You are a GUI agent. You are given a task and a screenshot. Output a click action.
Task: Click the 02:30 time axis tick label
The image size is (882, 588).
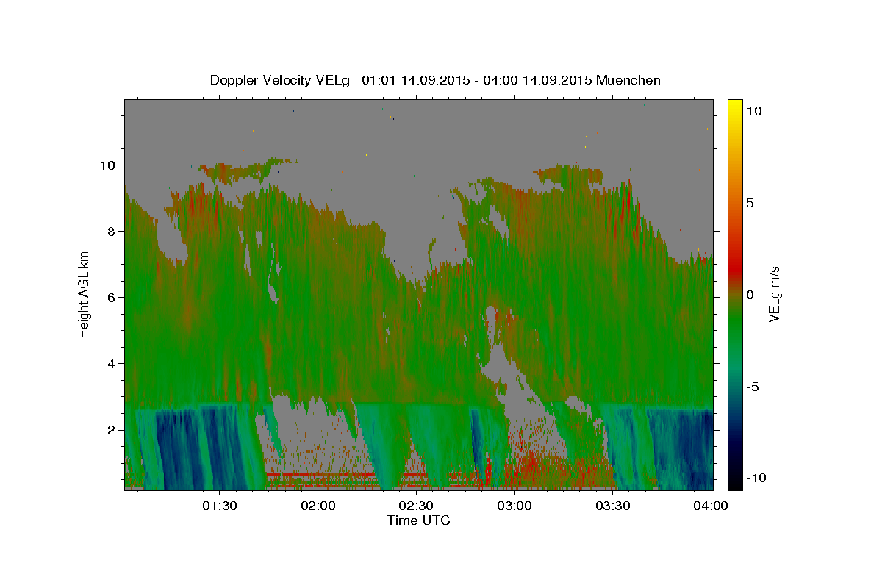pos(416,506)
